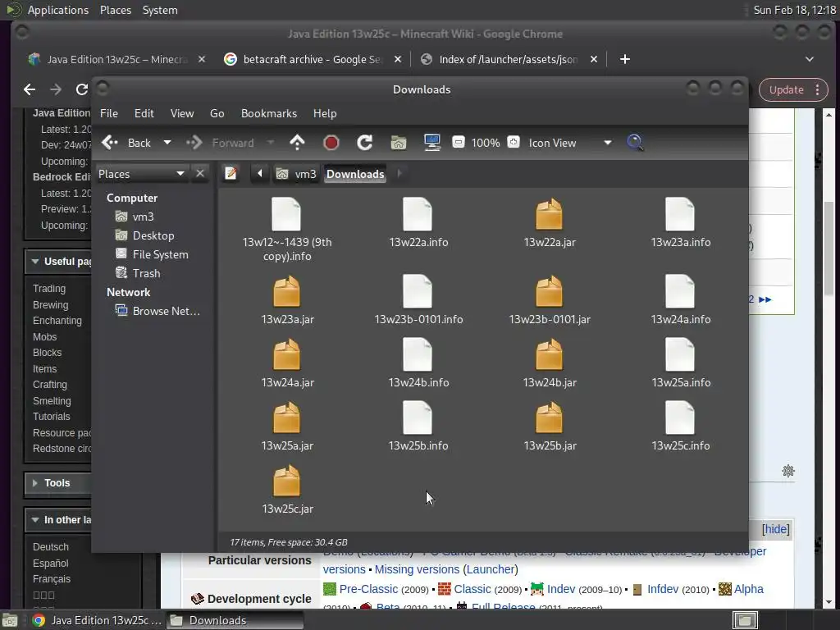Click the left path scroll arrow

point(260,174)
